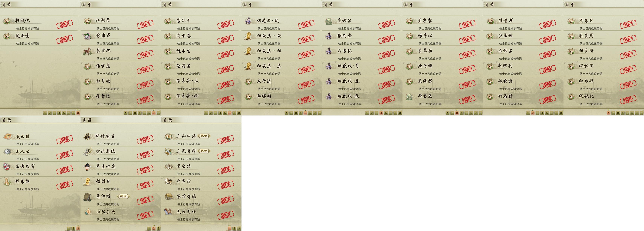Click the golden Buddha icon beside 惜往日
644x231 pixels.
click(x=87, y=181)
